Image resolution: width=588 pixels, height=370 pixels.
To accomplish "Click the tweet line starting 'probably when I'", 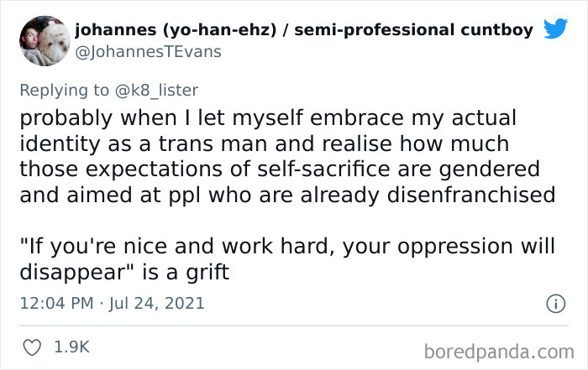I will click(268, 118).
